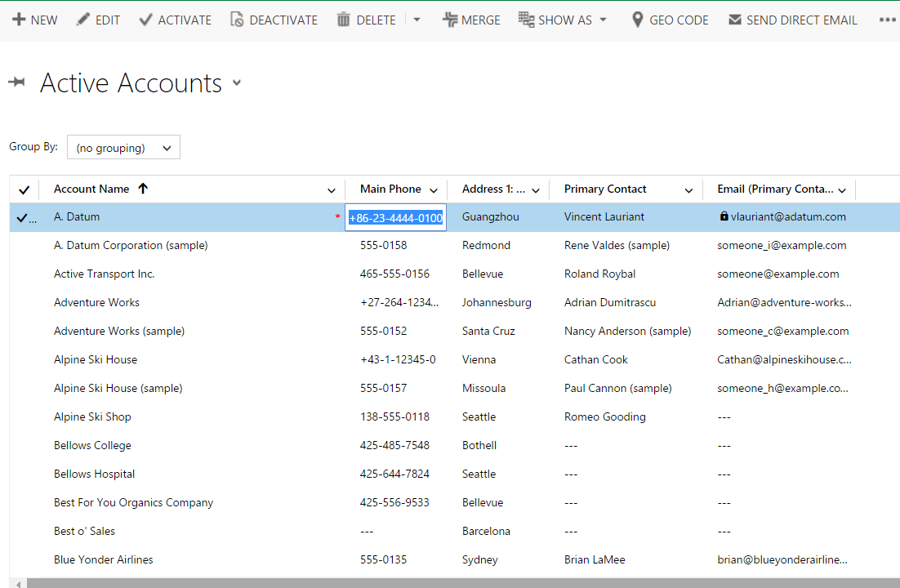900x588 pixels.
Task: Toggle the select-all checkbox in the grid header
Action: pos(23,189)
